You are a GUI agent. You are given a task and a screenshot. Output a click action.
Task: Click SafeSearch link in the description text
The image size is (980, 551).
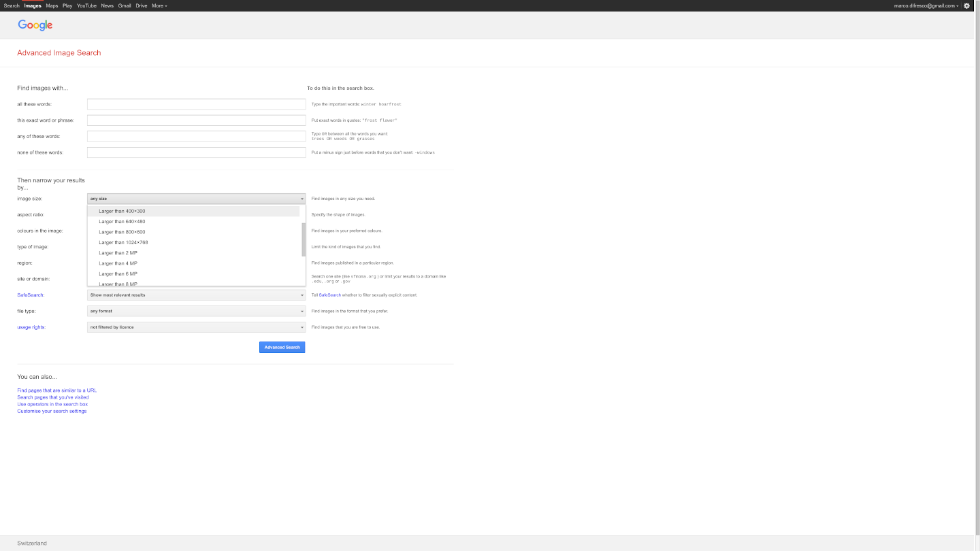pos(330,295)
